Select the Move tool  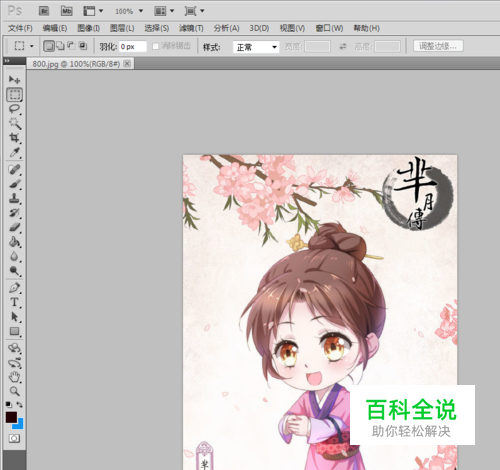[14, 79]
